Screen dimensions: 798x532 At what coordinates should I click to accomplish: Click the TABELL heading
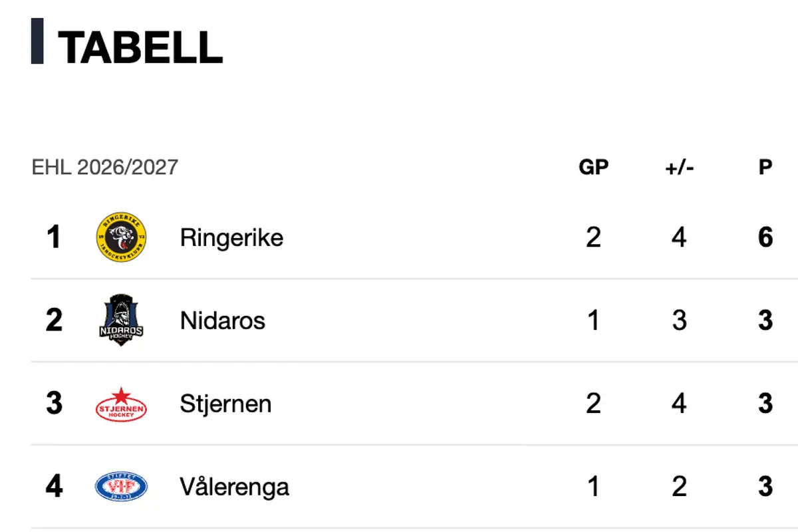pos(140,47)
